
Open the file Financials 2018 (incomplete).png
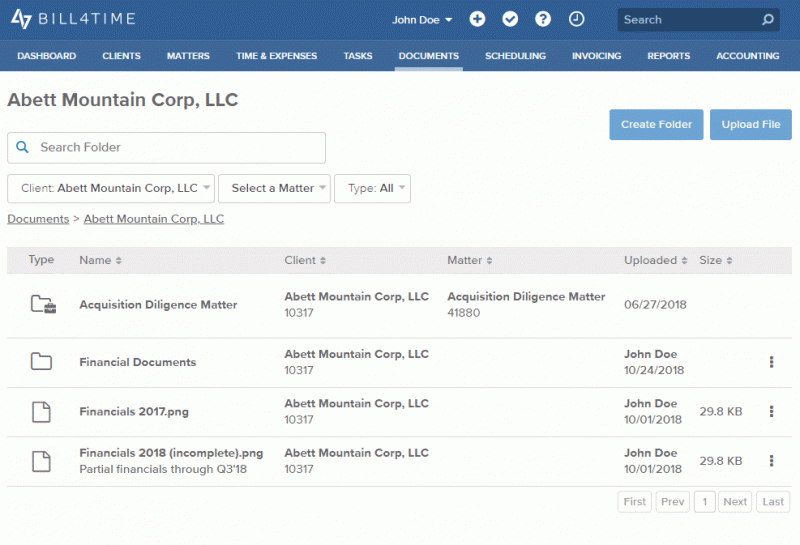point(171,453)
